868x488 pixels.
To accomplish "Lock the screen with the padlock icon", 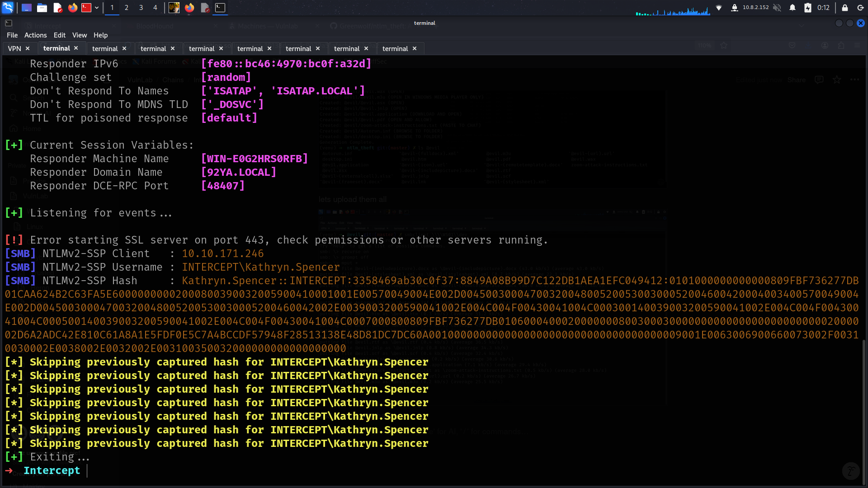I will 845,8.
